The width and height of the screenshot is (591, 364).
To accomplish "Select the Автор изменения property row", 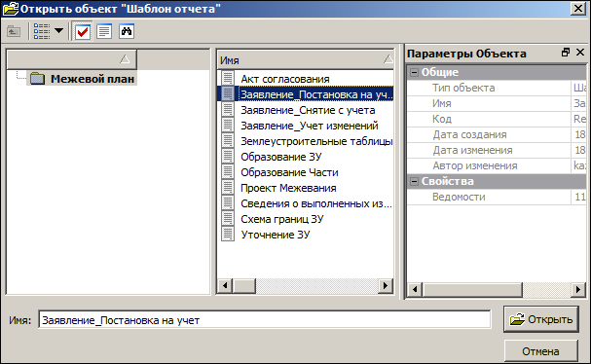I will coord(497,165).
